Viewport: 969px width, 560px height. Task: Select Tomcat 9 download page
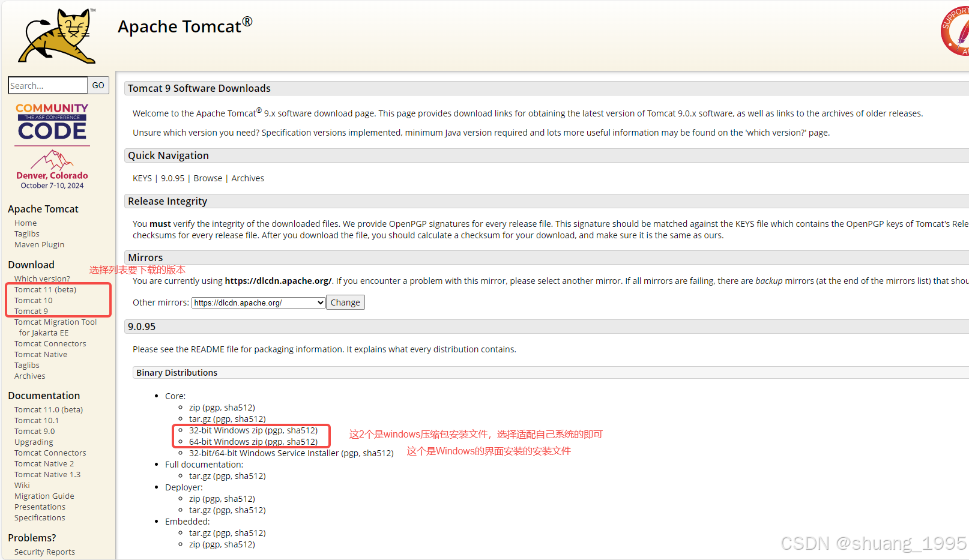31,311
